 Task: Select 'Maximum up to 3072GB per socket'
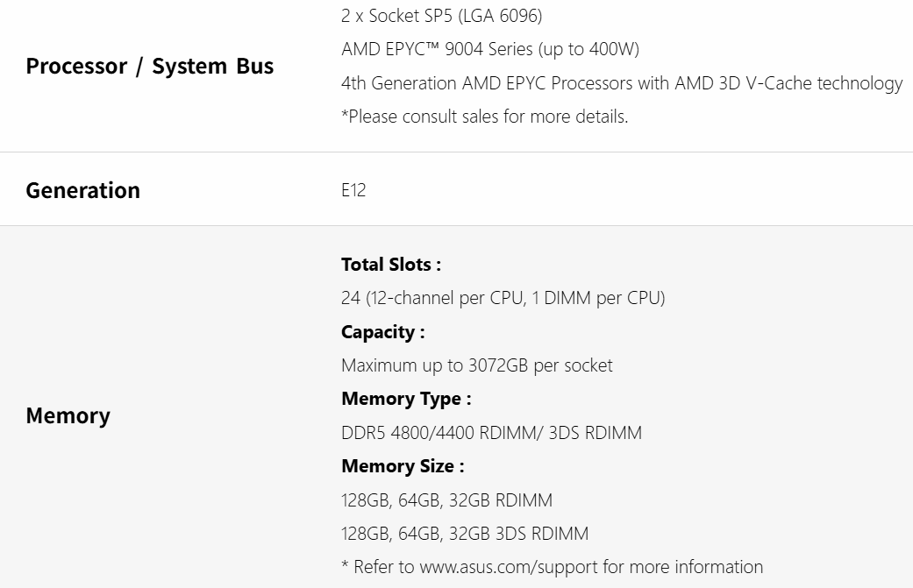(476, 365)
